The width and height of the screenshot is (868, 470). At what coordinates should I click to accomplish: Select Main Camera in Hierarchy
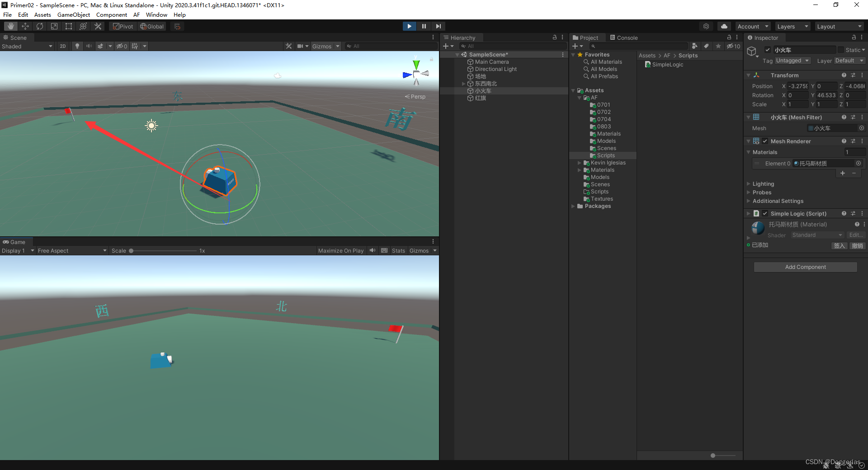click(492, 62)
